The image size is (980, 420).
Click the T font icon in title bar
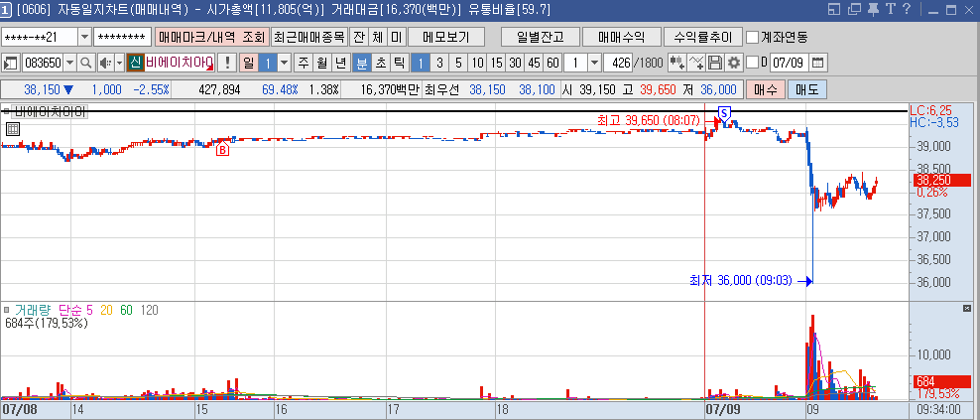pyautogui.click(x=890, y=9)
